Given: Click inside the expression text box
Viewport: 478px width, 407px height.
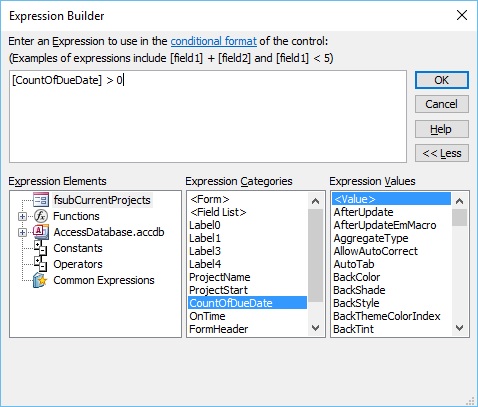Looking at the screenshot, I should pos(208,116).
